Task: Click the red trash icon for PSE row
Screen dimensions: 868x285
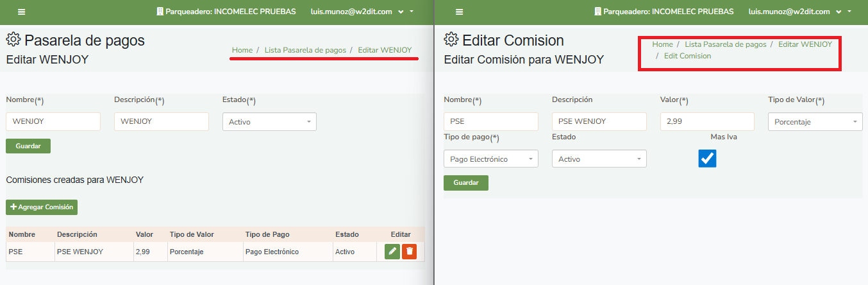Action: click(409, 252)
